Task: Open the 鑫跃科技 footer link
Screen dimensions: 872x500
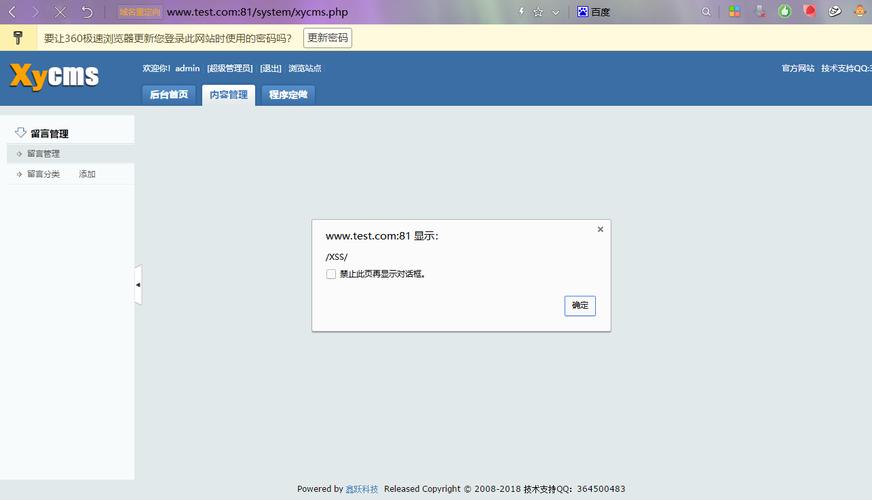Action: (362, 489)
